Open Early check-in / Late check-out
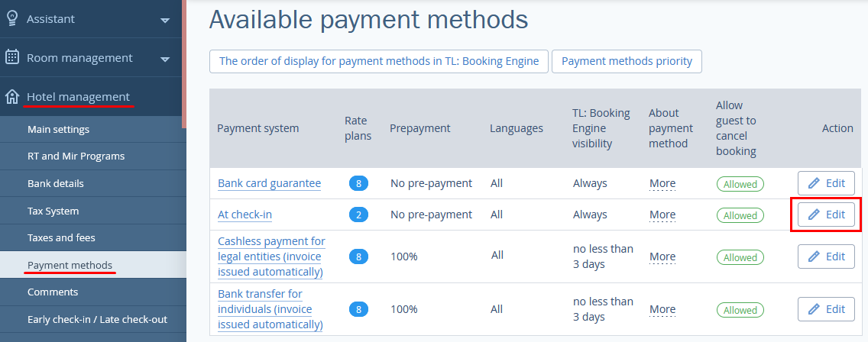Screen dimensions: 868x342 (x=93, y=319)
